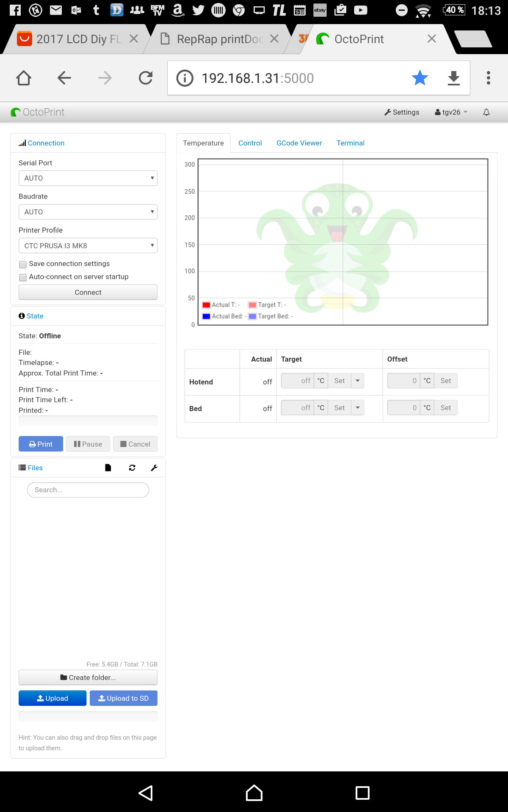Refresh the Files list
508x812 pixels.
(132, 468)
